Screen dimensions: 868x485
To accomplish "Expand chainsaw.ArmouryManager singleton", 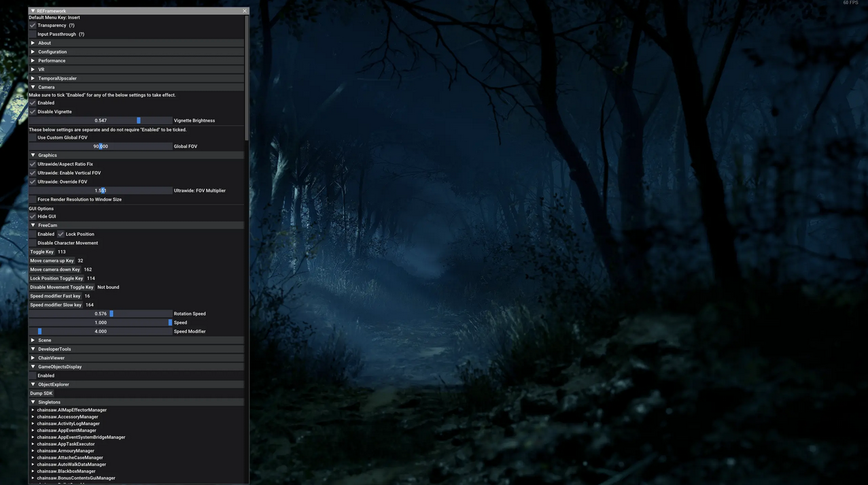I will (x=33, y=451).
